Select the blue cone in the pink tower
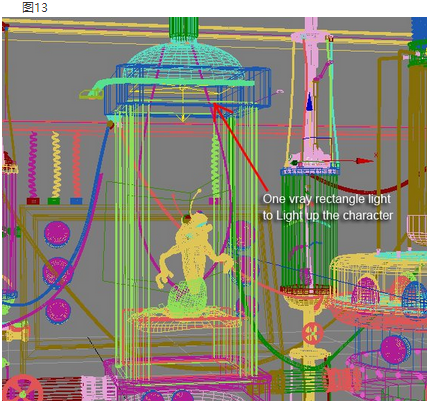 coord(310,101)
